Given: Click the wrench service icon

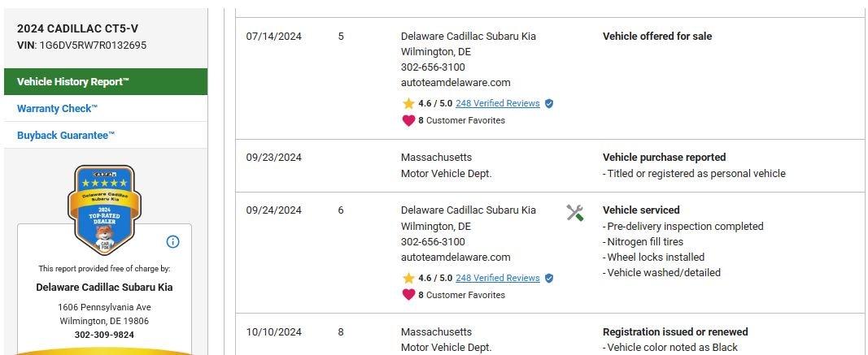Looking at the screenshot, I should tap(575, 213).
